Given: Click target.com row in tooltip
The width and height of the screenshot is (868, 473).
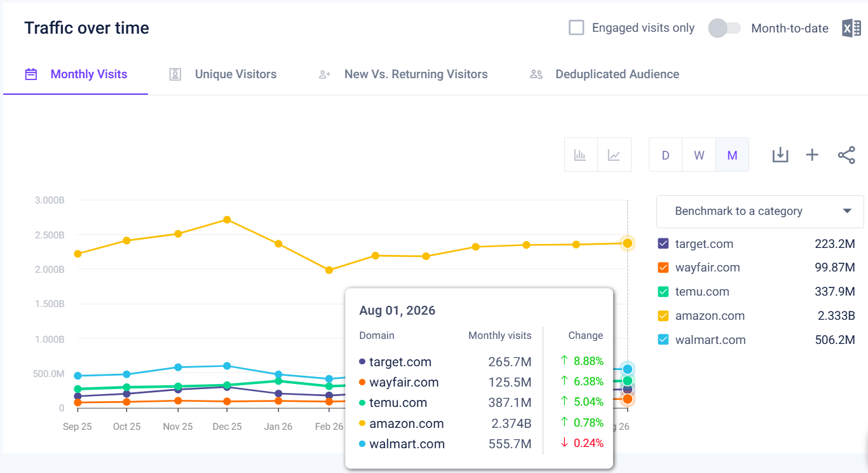Looking at the screenshot, I should coord(481,362).
